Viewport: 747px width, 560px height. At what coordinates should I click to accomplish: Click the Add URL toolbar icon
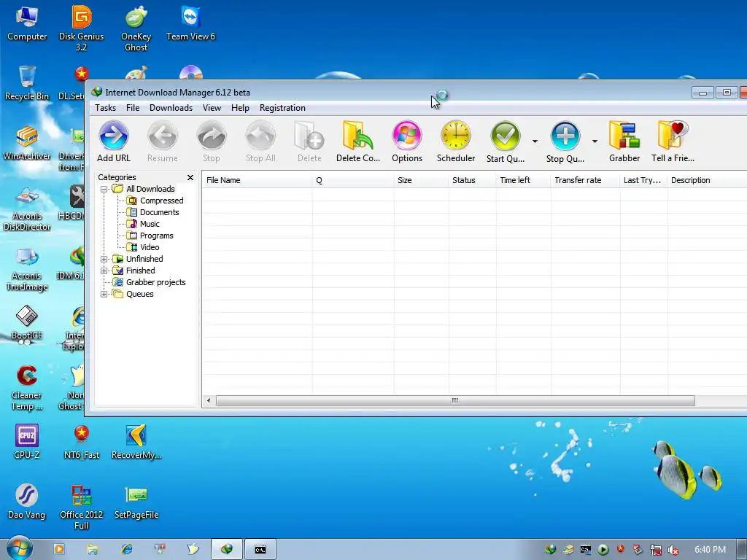pyautogui.click(x=113, y=141)
